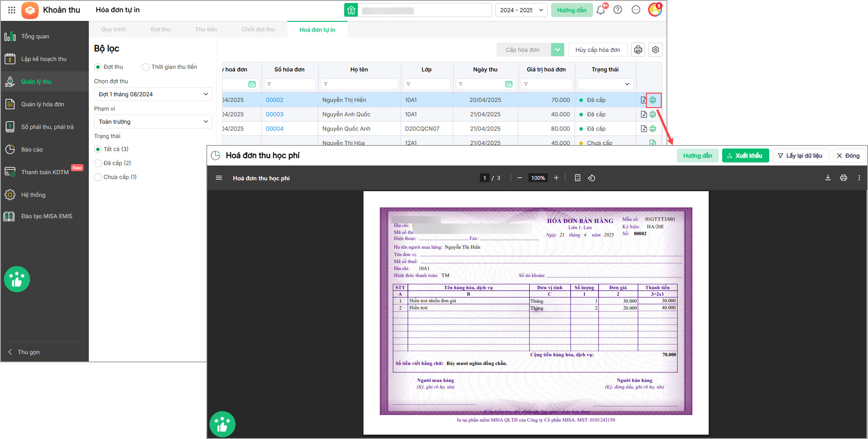
Task: Expand the Đợt 1 tháng 08/2024 dropdown
Action: pos(153,94)
